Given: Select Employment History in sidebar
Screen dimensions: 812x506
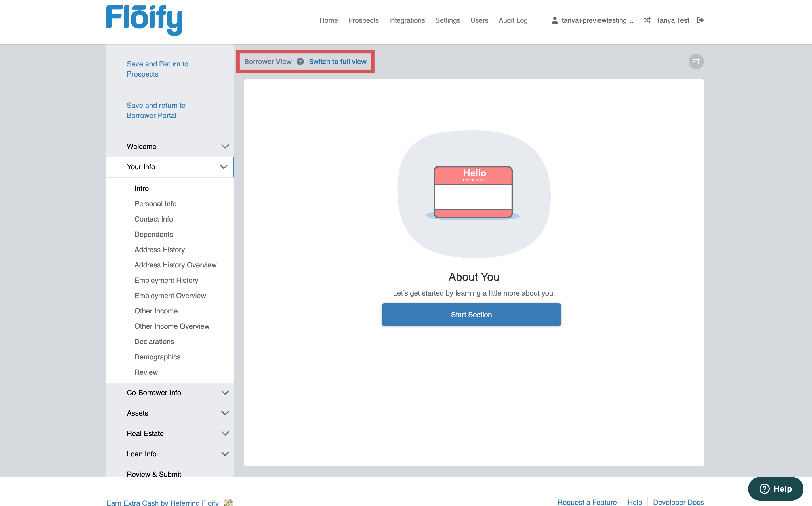Looking at the screenshot, I should pyautogui.click(x=166, y=281).
